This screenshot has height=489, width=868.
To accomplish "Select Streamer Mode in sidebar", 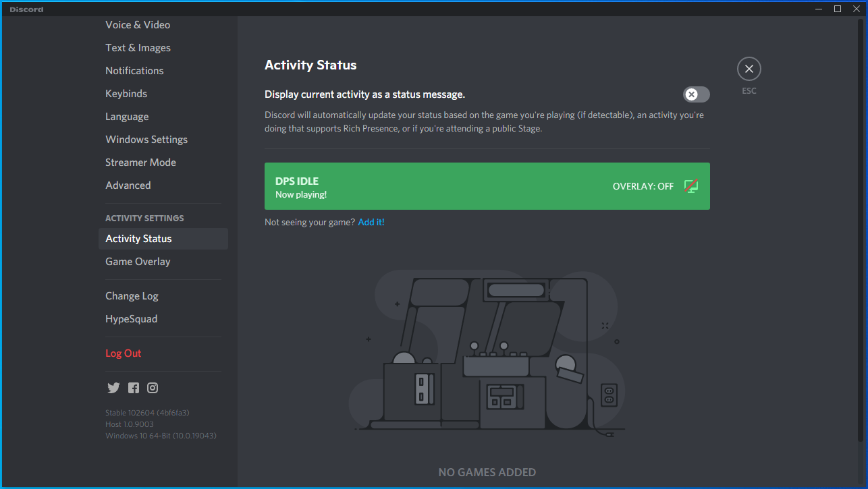I will click(x=140, y=163).
